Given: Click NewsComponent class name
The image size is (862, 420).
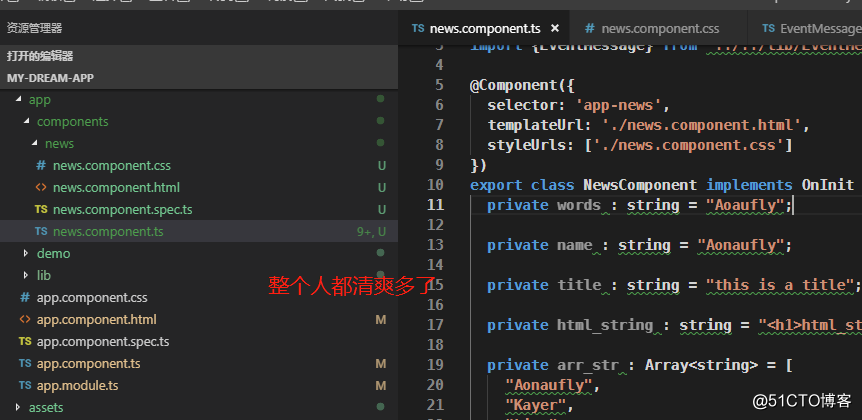Looking at the screenshot, I should pyautogui.click(x=640, y=185).
